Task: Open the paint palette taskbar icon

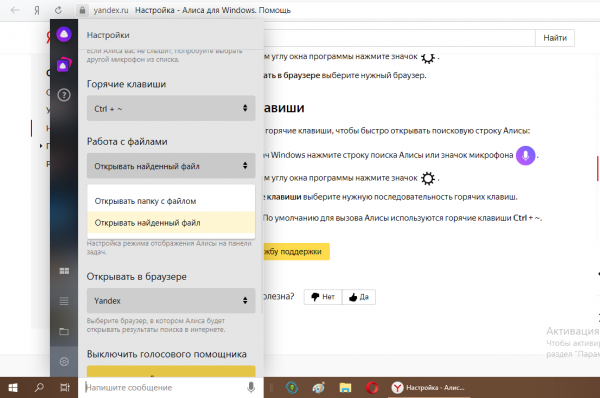Action: (x=318, y=388)
